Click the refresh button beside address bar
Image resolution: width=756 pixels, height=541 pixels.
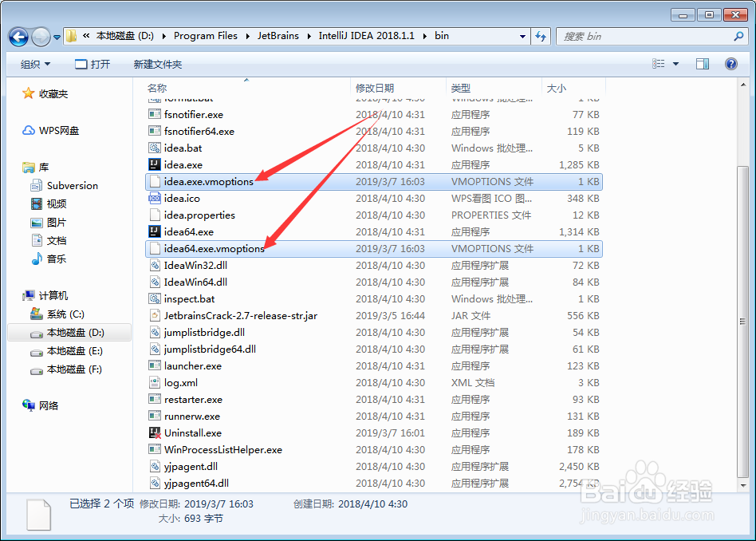point(541,36)
